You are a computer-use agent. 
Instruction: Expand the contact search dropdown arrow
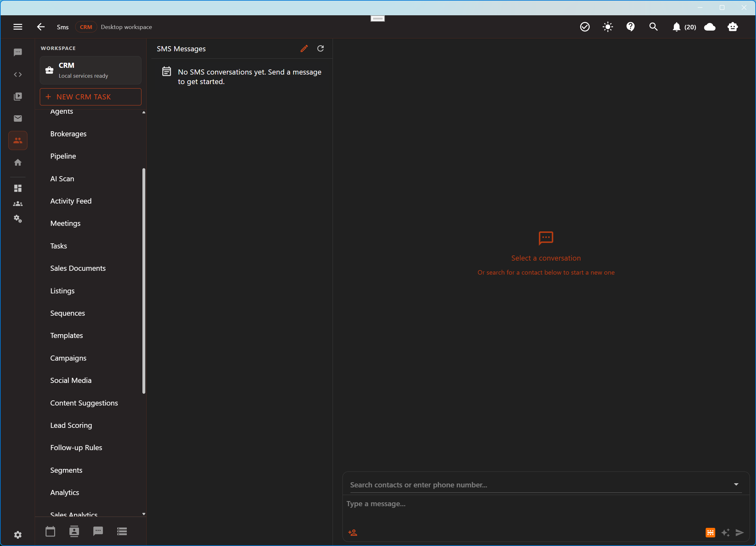point(736,484)
